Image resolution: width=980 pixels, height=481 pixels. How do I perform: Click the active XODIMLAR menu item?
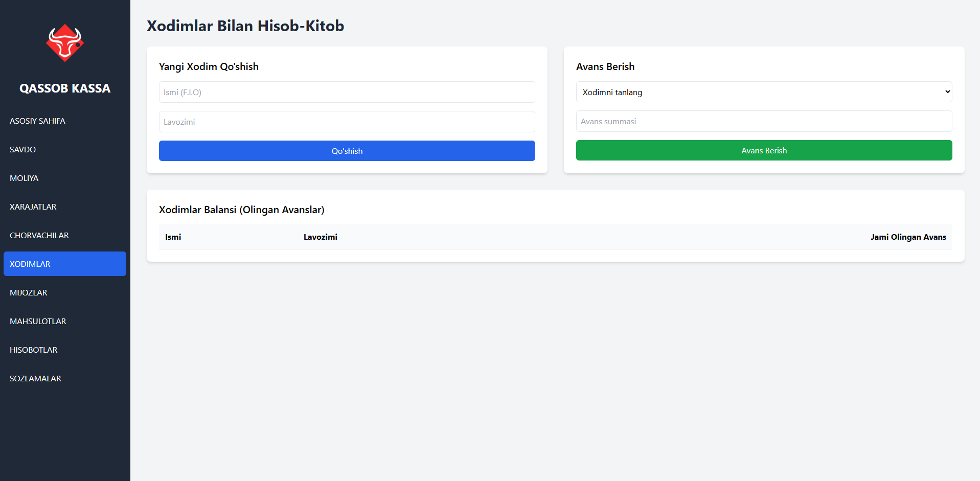coord(65,264)
